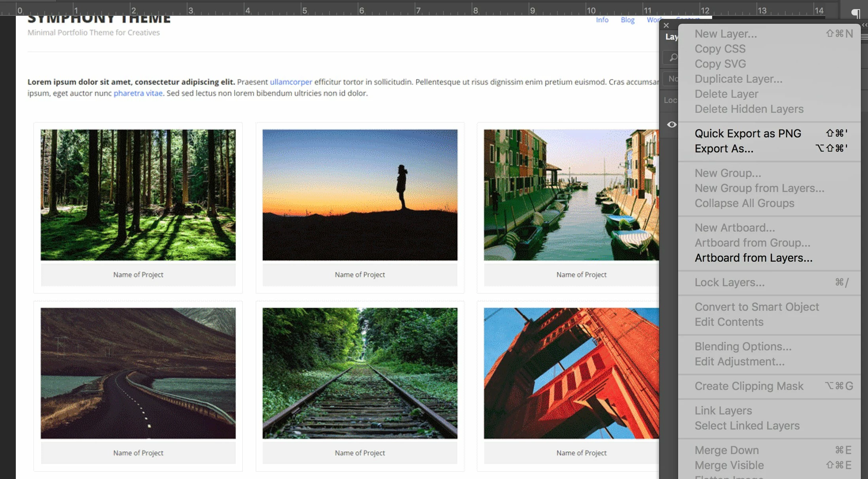Click the Blog navigation link
This screenshot has width=868, height=479.
coord(627,20)
